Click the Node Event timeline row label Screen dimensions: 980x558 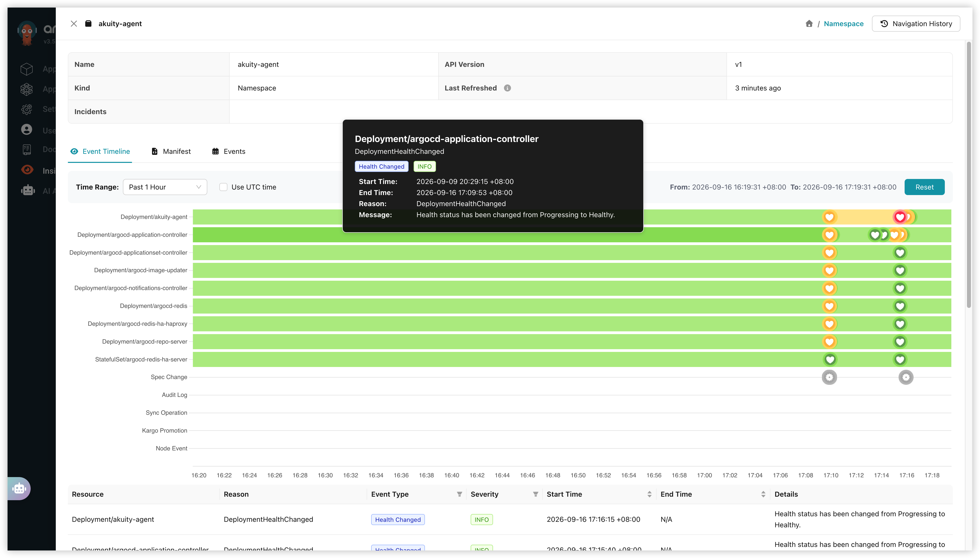pos(171,448)
